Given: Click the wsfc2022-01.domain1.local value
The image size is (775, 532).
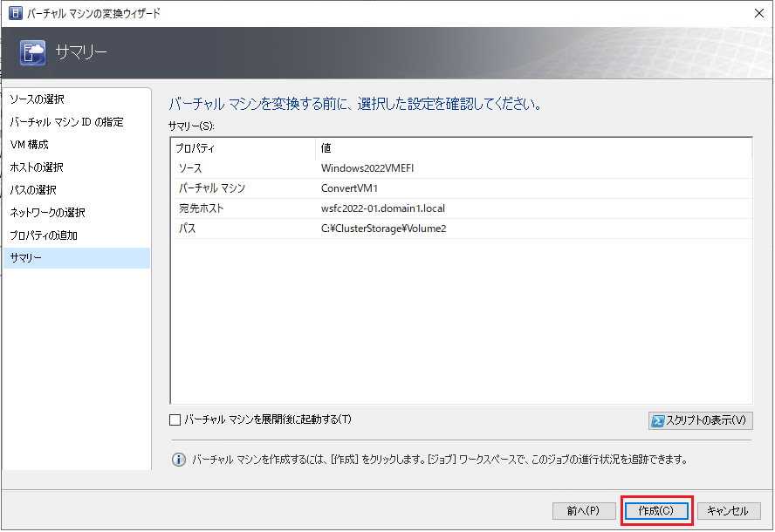Looking at the screenshot, I should click(x=383, y=208).
